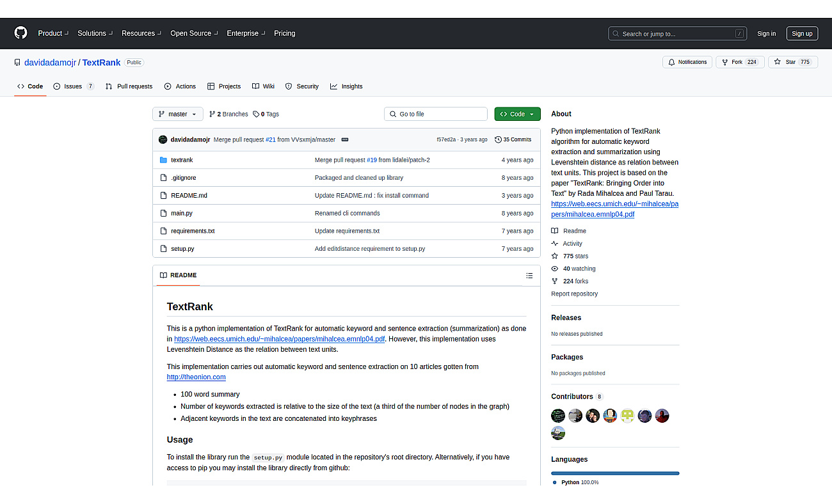Click the requirements.txt file icon
832x504 pixels.
(163, 231)
